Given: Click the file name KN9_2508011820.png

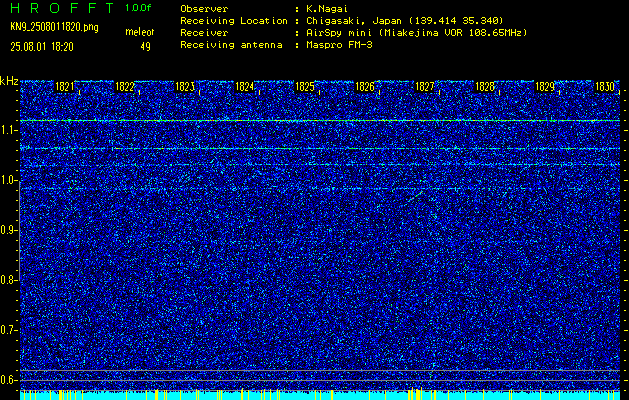Looking at the screenshot, I should click(54, 28).
